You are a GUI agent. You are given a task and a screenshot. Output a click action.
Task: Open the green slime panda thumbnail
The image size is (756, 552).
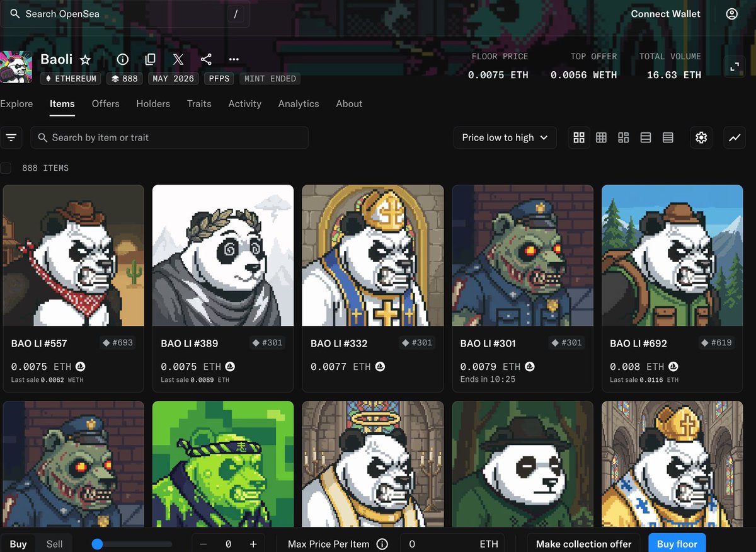click(223, 464)
